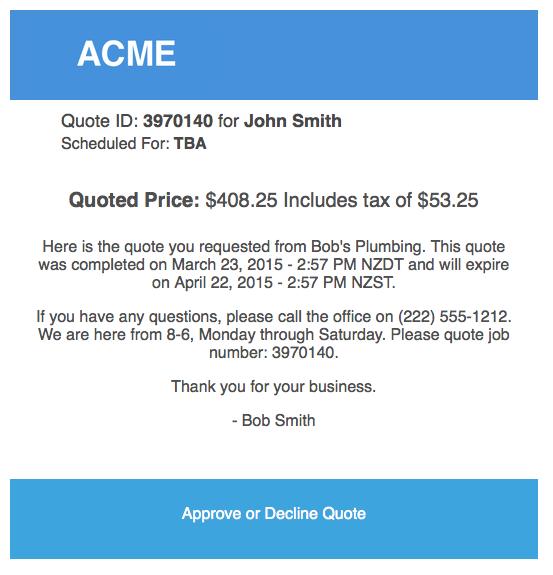Click the job number 3970140 in the body
The width and height of the screenshot is (553, 575).
(303, 352)
